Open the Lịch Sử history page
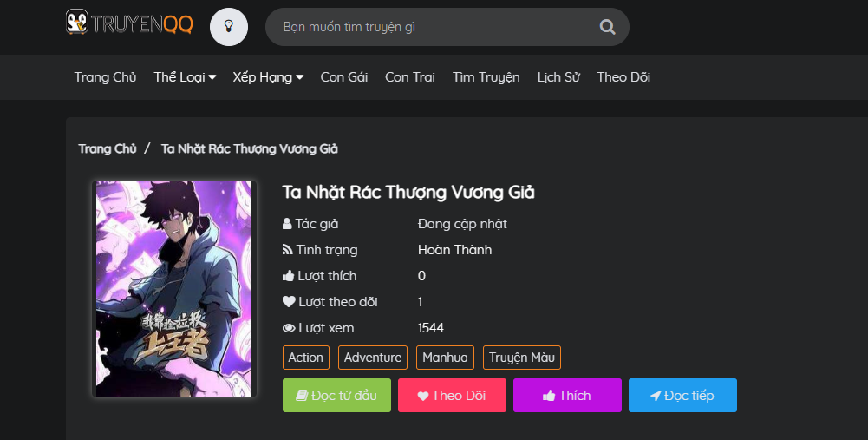Image resolution: width=868 pixels, height=440 pixels. [558, 77]
